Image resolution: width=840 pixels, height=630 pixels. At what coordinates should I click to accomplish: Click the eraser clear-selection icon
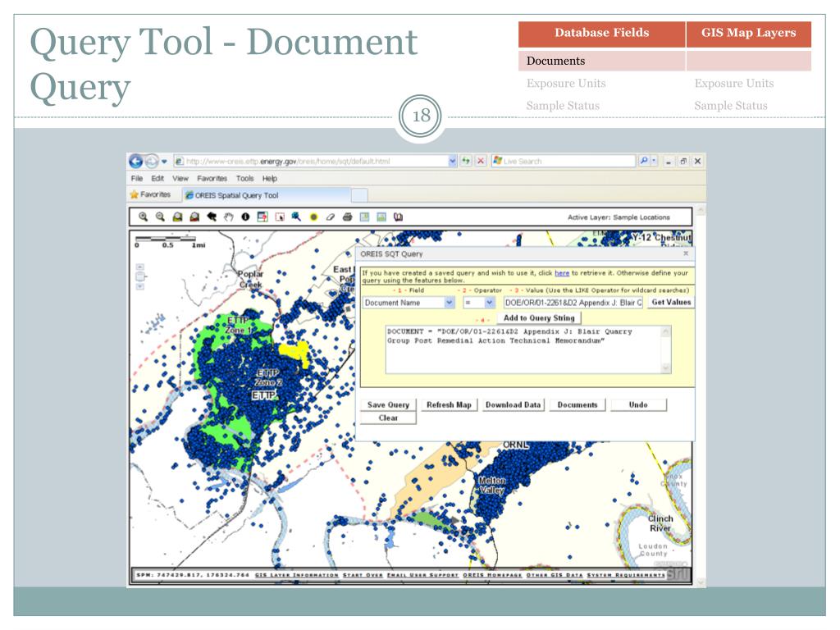pos(331,217)
